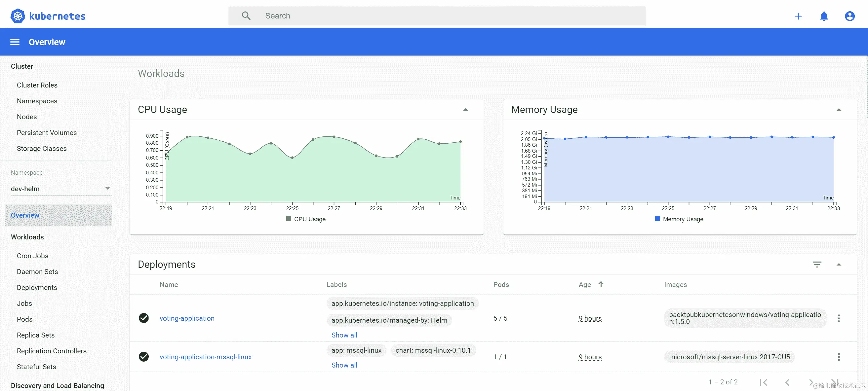Click the search magnifier icon
This screenshot has width=868, height=391.
246,16
